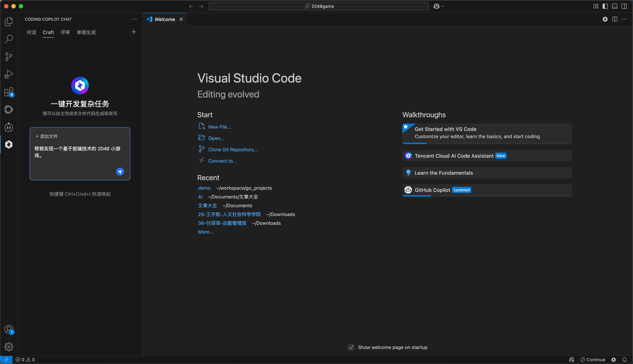Open recent folder AI
Image resolution: width=633 pixels, height=364 pixels.
tap(200, 197)
